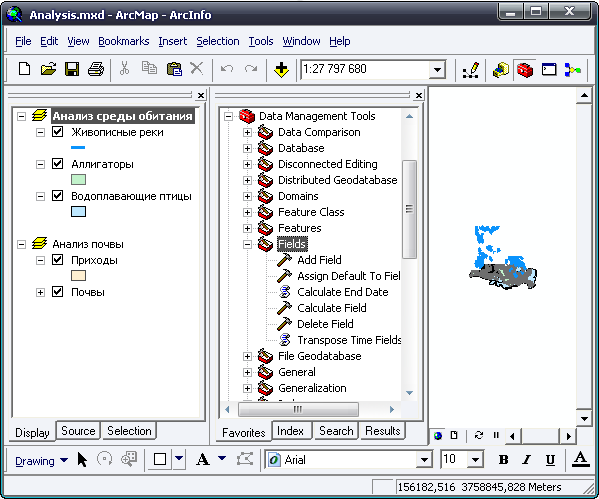
Task: Save the map with floppy icon
Action: pos(72,69)
